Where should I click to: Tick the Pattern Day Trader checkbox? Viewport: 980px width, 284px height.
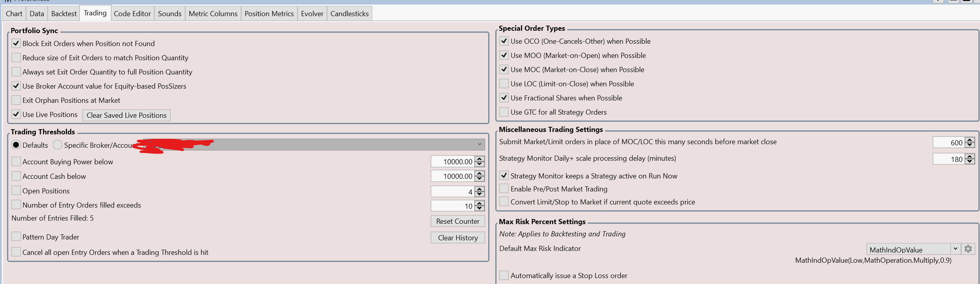(x=16, y=237)
